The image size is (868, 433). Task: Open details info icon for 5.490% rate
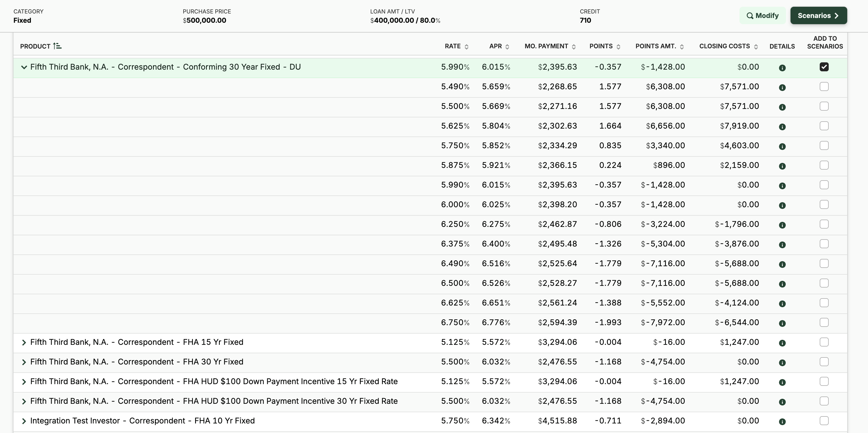782,88
